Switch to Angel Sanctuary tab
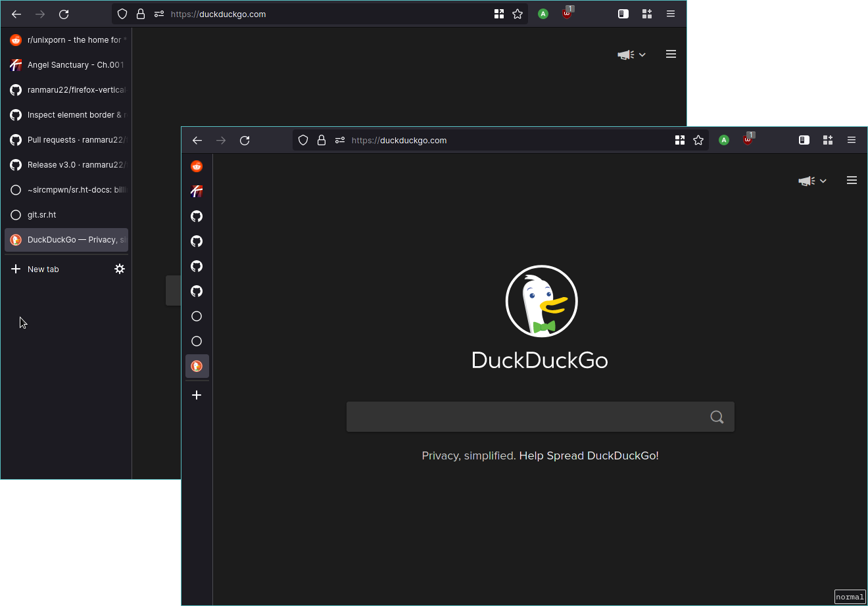868x606 pixels. point(66,65)
